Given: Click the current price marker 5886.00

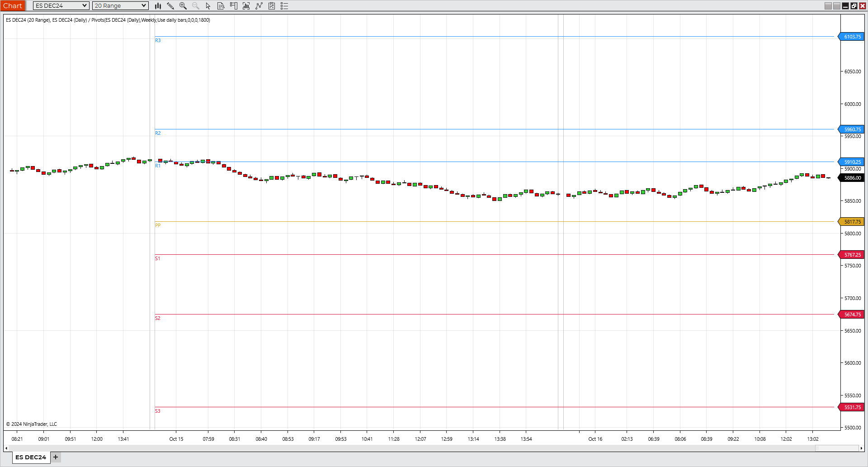Looking at the screenshot, I should point(851,178).
